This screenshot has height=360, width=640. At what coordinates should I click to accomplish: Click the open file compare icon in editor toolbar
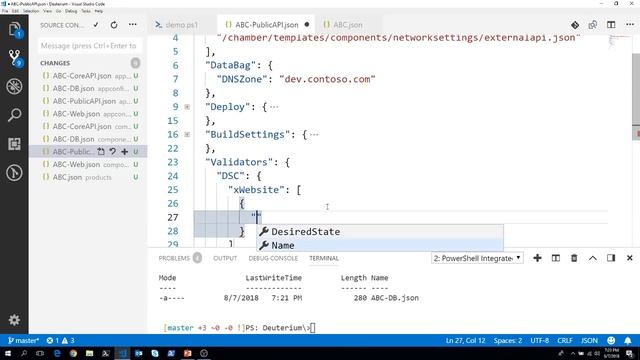point(593,25)
